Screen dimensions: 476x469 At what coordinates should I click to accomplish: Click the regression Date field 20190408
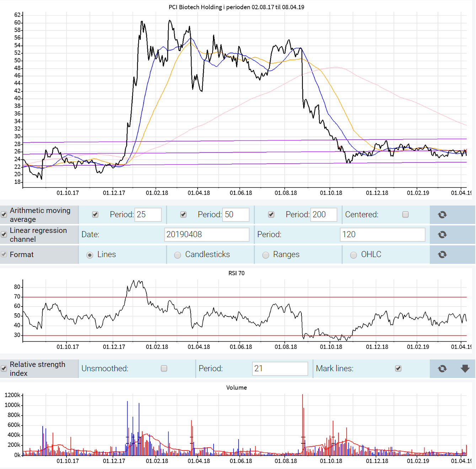207,235
